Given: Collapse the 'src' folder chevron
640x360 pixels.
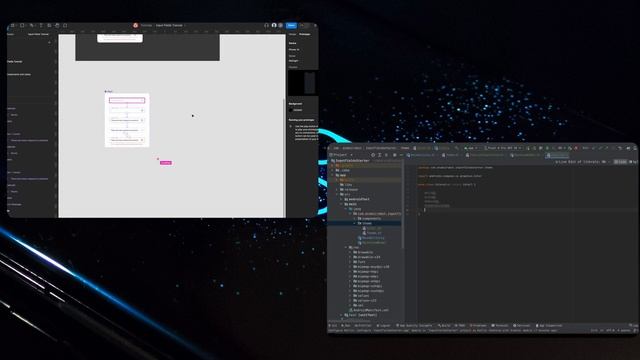Looking at the screenshot, I should pyautogui.click(x=337, y=194).
